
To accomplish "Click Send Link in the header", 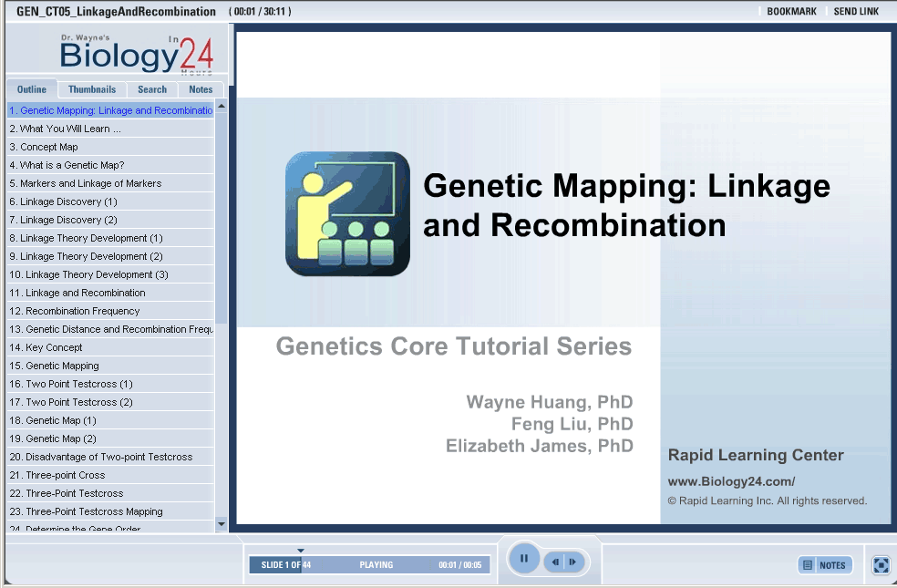I will click(x=856, y=12).
